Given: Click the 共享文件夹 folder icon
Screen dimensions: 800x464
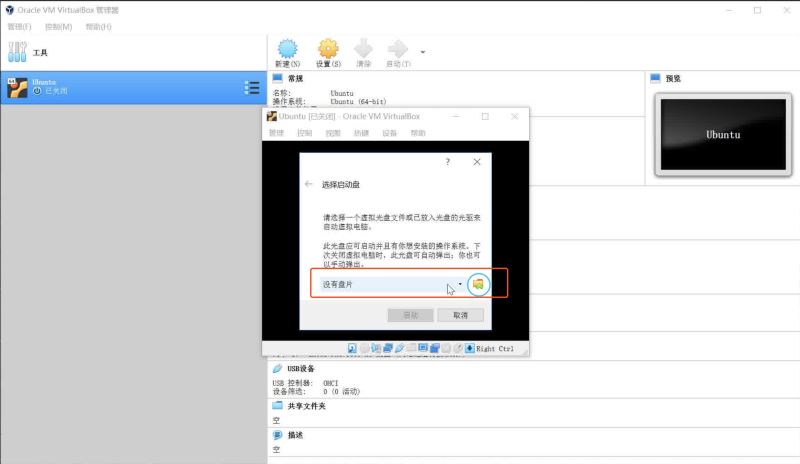Looking at the screenshot, I should pos(278,406).
